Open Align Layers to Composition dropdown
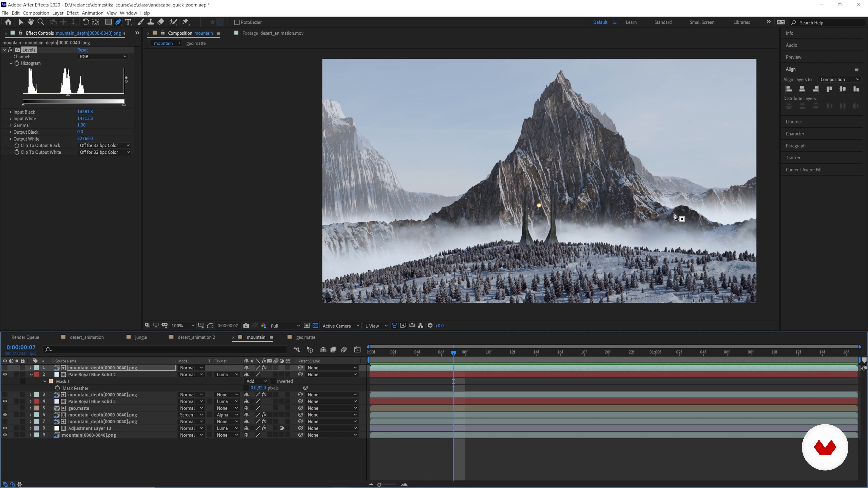This screenshot has height=488, width=868. point(839,80)
